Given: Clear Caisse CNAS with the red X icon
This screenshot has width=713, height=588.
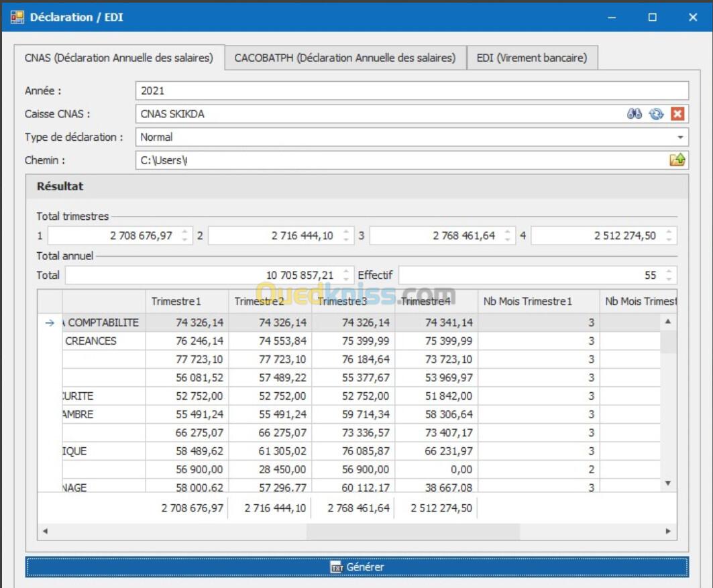Looking at the screenshot, I should [677, 114].
